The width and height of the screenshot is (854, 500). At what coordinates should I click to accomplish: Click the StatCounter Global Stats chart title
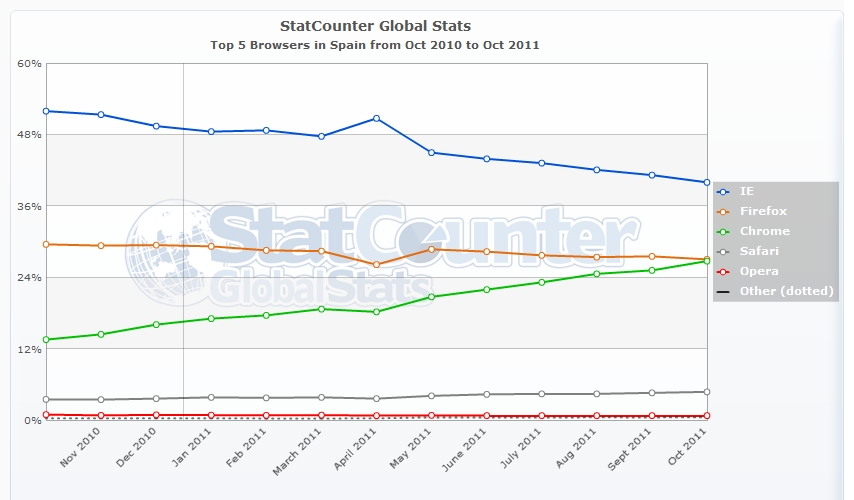coord(375,26)
